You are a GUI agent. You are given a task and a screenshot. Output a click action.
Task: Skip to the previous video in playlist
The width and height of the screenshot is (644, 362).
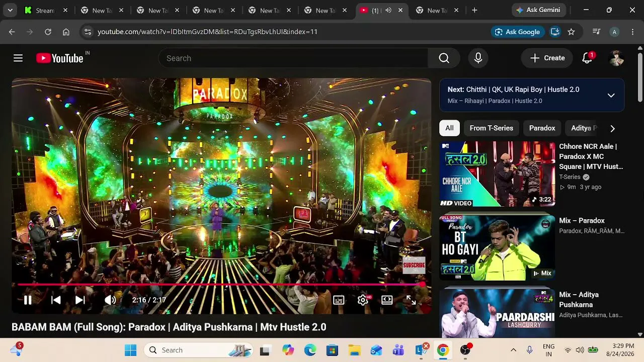[56, 300]
